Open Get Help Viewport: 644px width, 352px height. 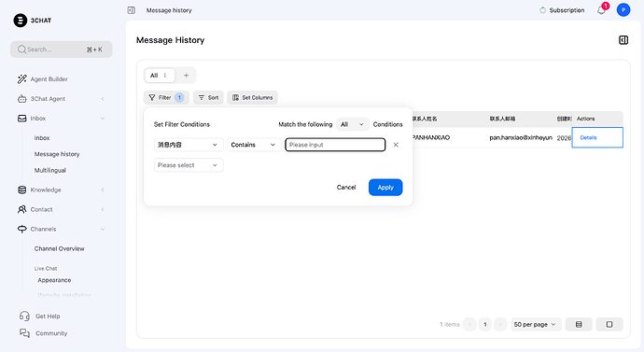coord(48,317)
